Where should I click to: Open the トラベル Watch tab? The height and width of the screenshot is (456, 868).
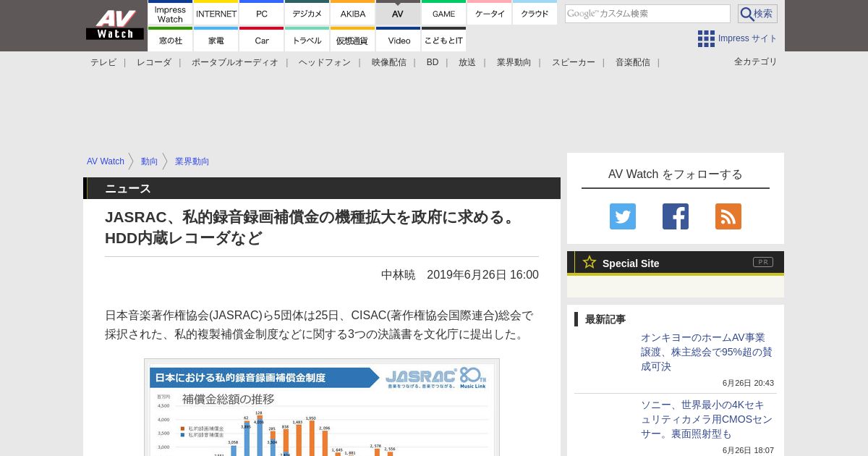tap(307, 40)
